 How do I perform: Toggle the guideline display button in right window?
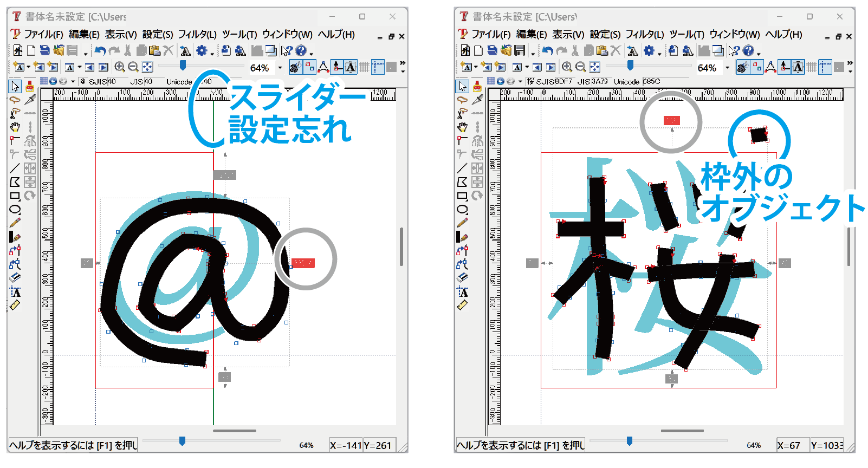click(x=825, y=67)
